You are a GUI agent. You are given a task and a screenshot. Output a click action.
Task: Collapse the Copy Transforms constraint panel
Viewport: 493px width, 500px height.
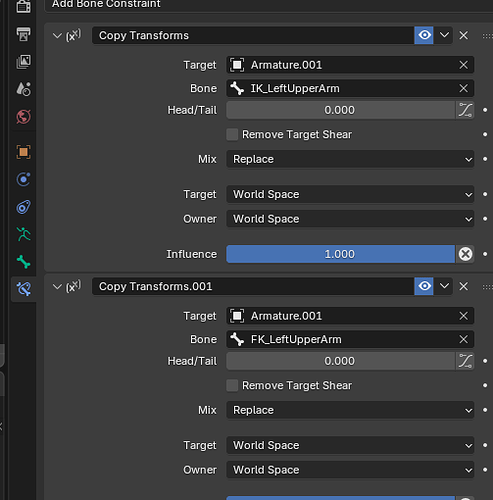pyautogui.click(x=57, y=35)
